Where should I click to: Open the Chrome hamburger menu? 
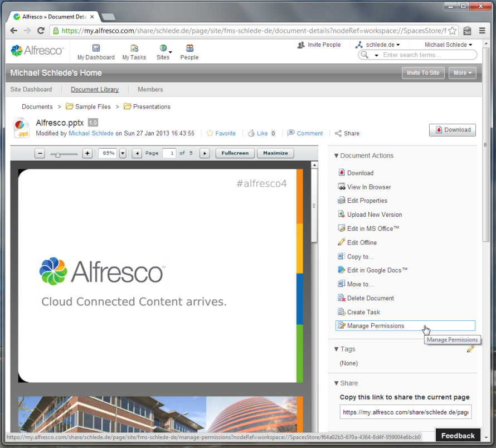coord(482,31)
